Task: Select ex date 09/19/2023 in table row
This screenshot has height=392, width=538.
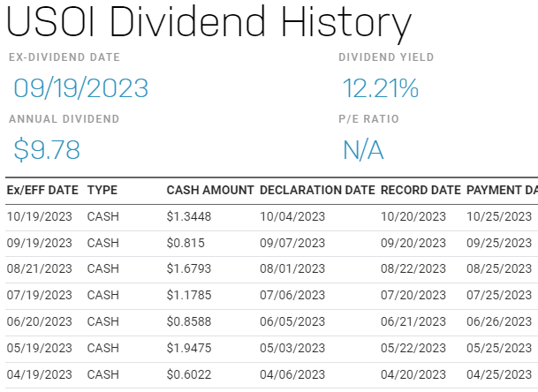Action: pos(40,243)
